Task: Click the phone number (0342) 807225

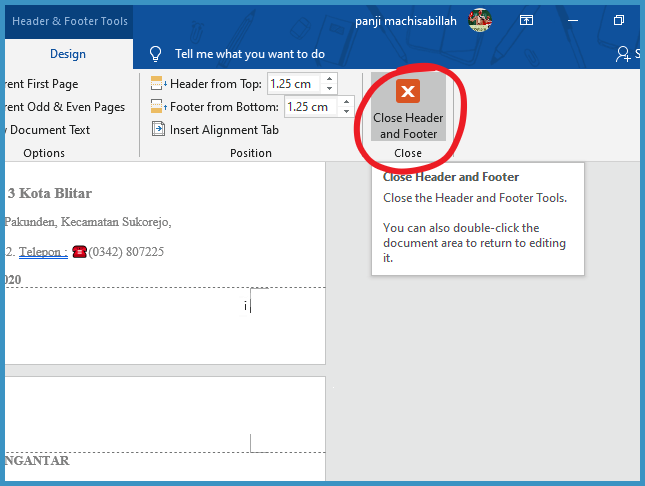Action: coord(126,251)
